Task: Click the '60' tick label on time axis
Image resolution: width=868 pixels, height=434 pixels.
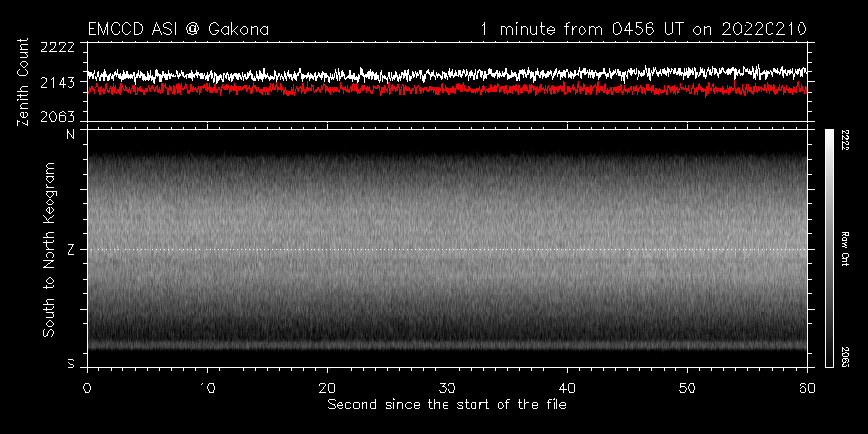Action: point(807,387)
